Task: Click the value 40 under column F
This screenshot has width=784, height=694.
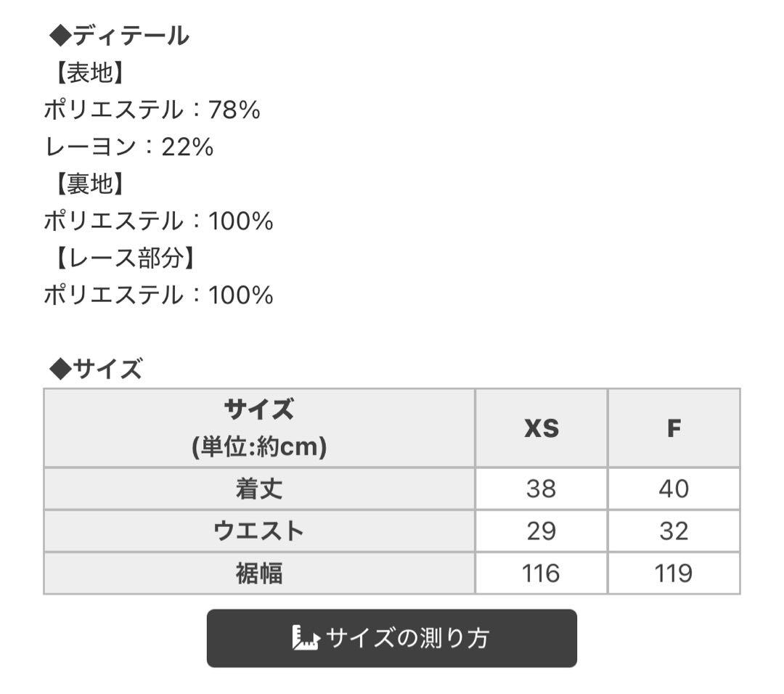Action: 674,489
